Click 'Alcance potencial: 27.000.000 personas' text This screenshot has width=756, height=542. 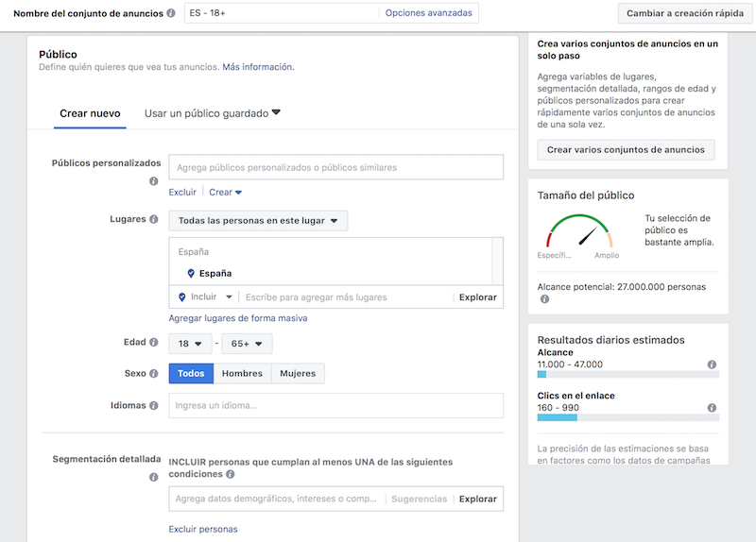[622, 287]
